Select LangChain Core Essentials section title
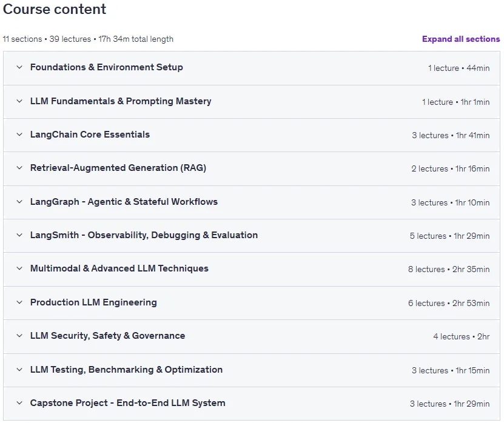Screen dimensions: 504x423 pos(90,135)
